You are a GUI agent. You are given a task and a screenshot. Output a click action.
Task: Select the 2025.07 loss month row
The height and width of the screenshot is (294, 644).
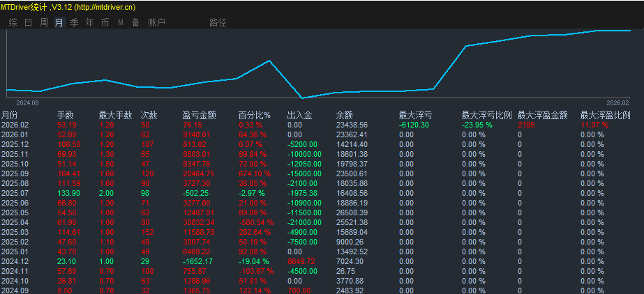click(x=322, y=193)
